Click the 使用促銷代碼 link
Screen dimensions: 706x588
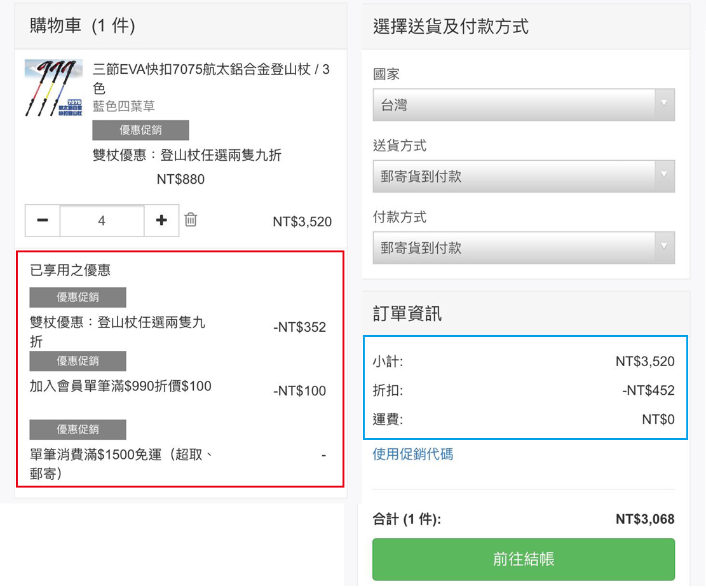[x=412, y=454]
